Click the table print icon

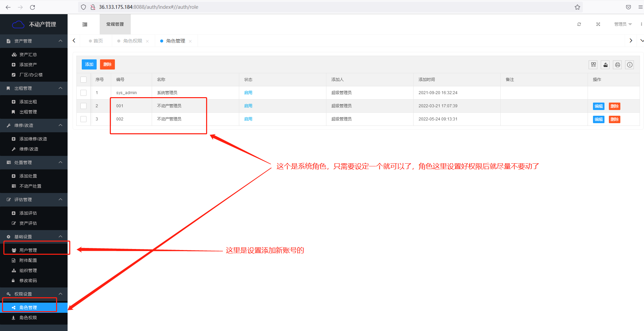click(x=618, y=65)
